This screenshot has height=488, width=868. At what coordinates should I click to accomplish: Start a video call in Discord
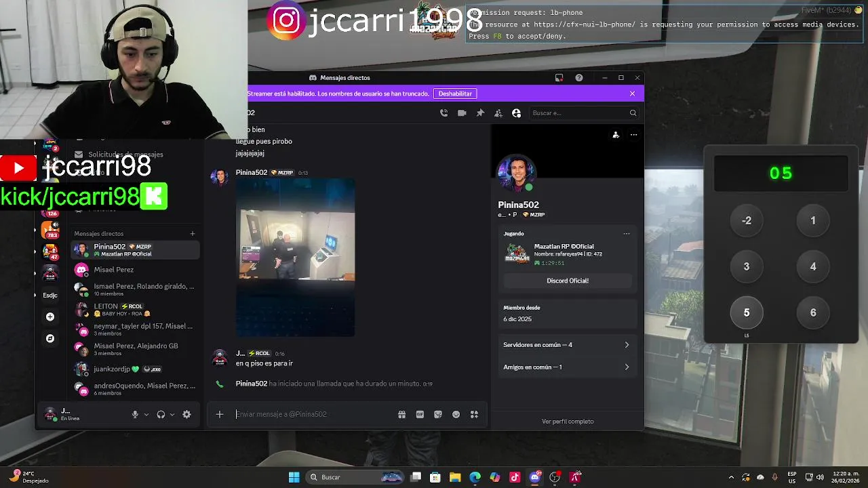pos(462,113)
